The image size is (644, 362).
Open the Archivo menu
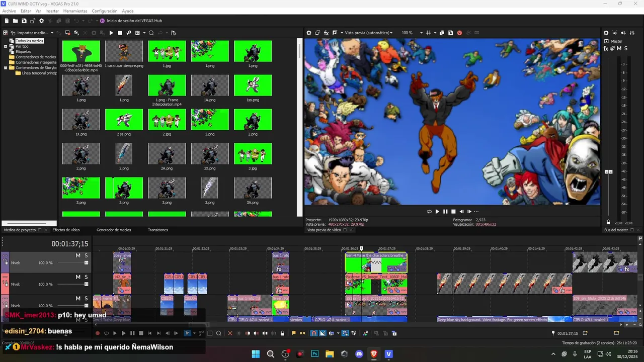[x=9, y=11]
